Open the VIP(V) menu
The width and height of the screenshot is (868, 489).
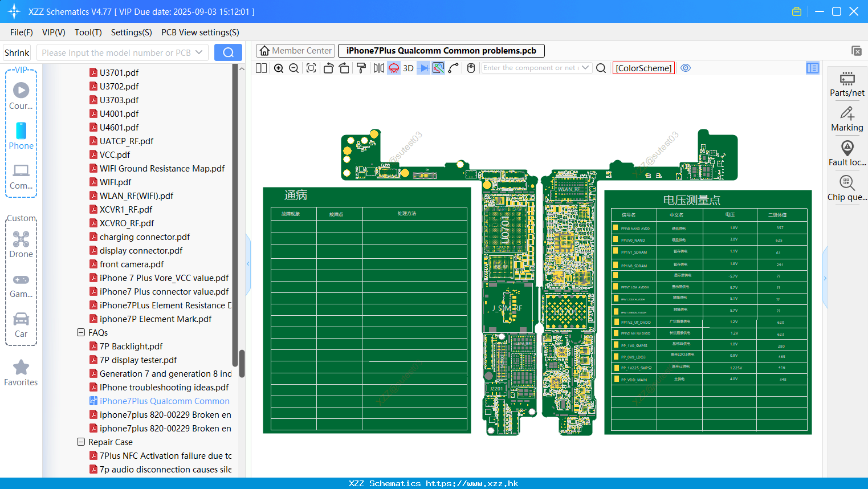(54, 32)
